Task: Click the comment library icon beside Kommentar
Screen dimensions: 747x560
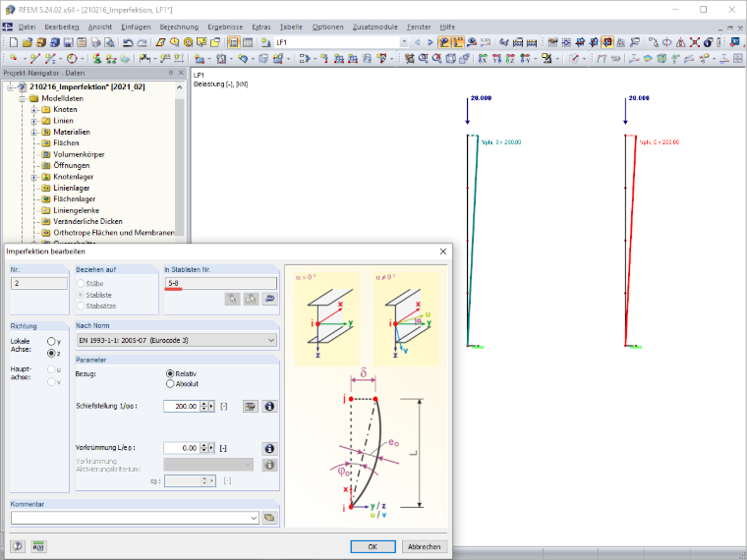Action: click(269, 518)
